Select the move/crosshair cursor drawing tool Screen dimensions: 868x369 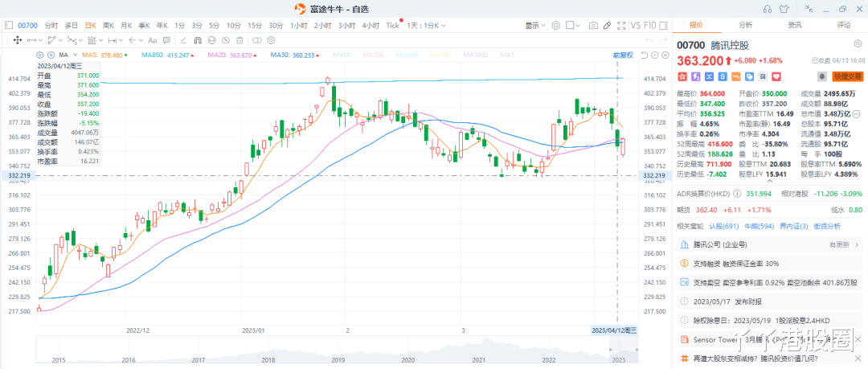click(x=17, y=40)
